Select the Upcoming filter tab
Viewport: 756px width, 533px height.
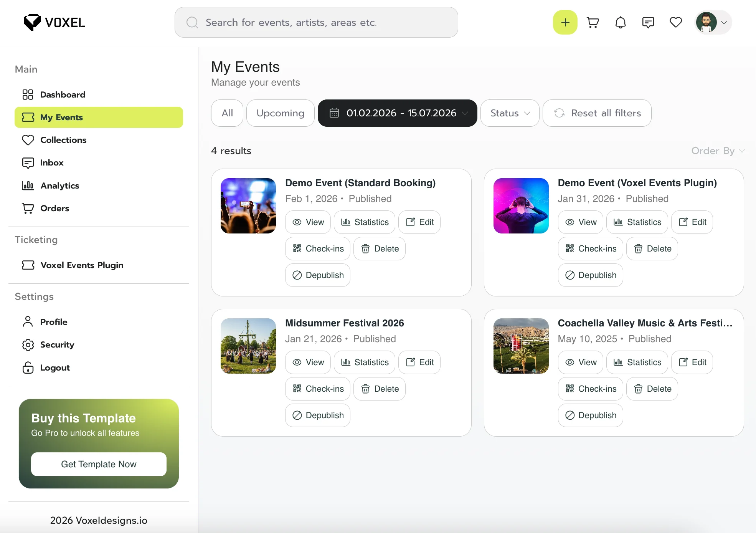click(x=280, y=113)
